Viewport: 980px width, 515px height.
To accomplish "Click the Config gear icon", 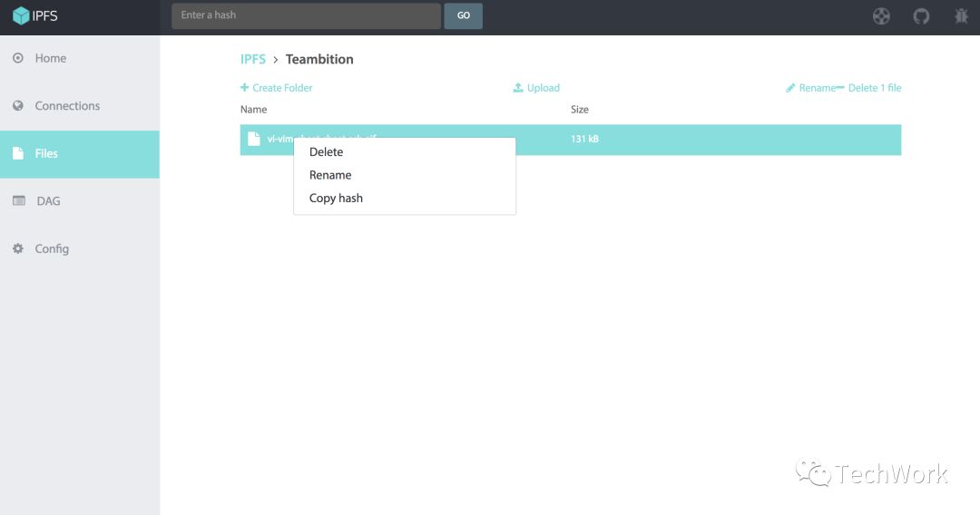I will [18, 248].
